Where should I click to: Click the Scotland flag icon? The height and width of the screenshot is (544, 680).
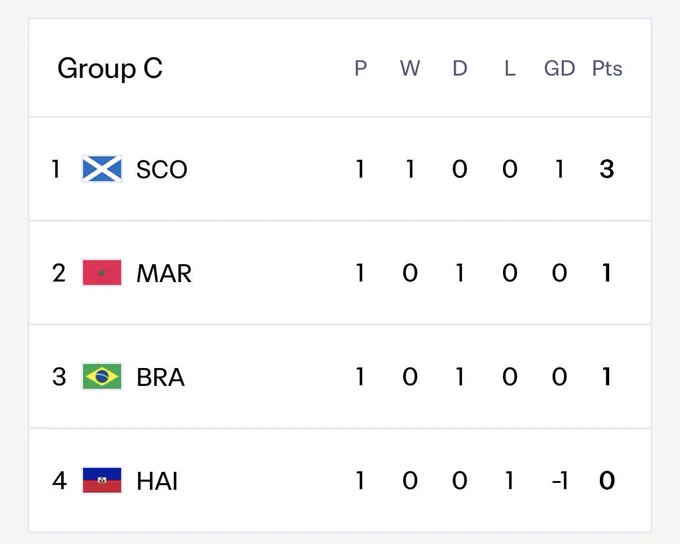point(102,168)
